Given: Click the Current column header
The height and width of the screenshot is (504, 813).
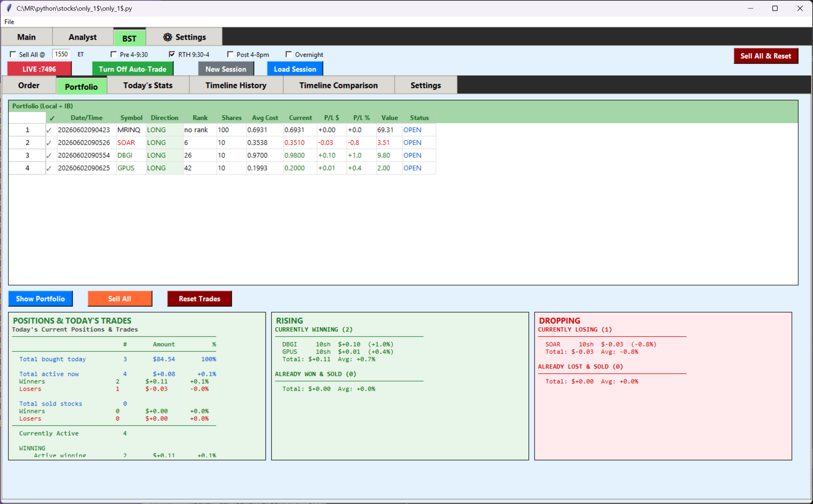Looking at the screenshot, I should [300, 118].
